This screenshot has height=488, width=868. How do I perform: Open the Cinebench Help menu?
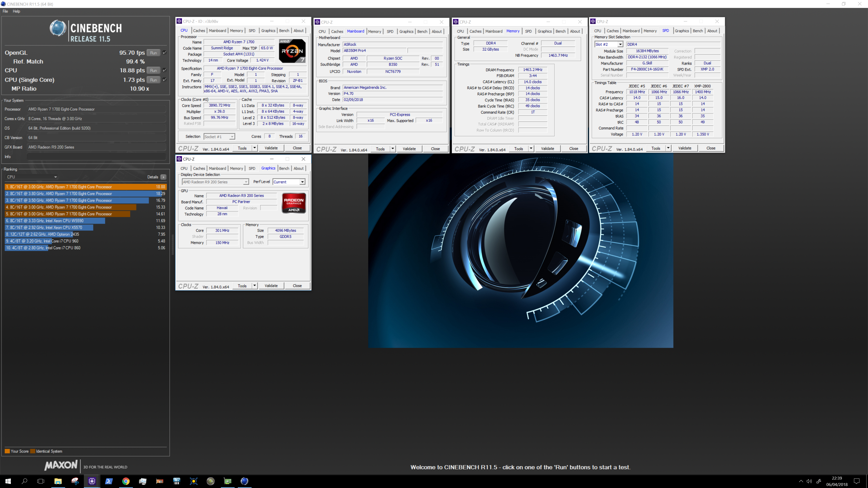coord(16,11)
